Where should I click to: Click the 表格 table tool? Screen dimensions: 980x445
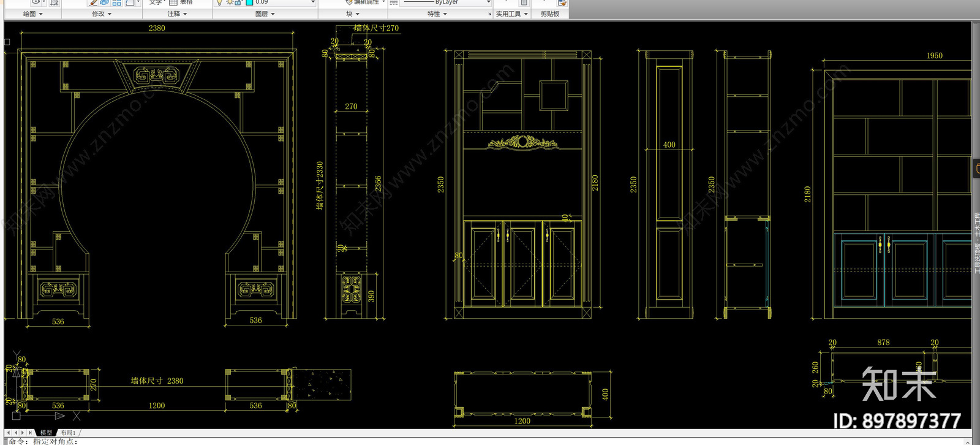pyautogui.click(x=181, y=2)
